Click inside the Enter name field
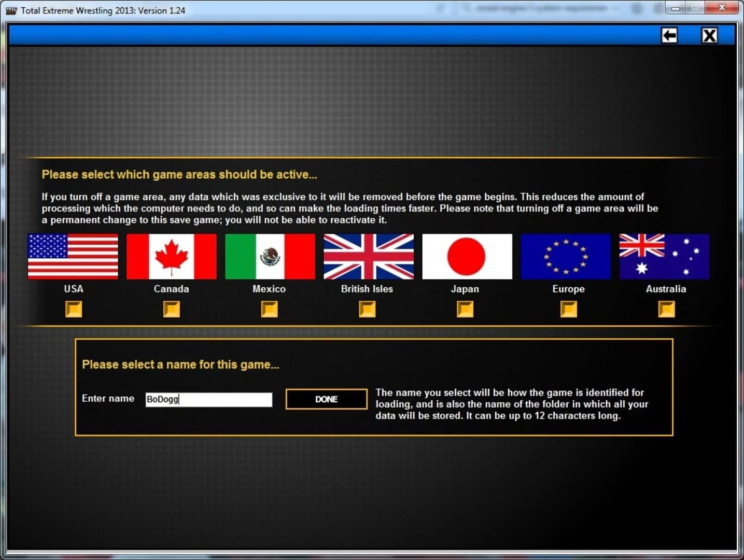 click(x=208, y=399)
